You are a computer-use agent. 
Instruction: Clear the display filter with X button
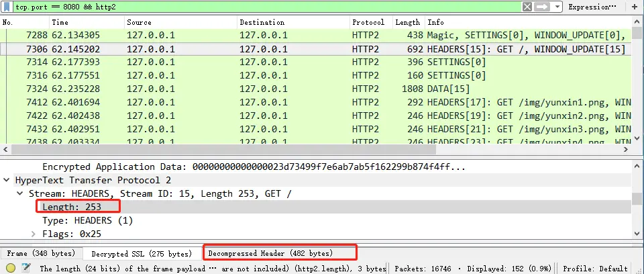(527, 7)
